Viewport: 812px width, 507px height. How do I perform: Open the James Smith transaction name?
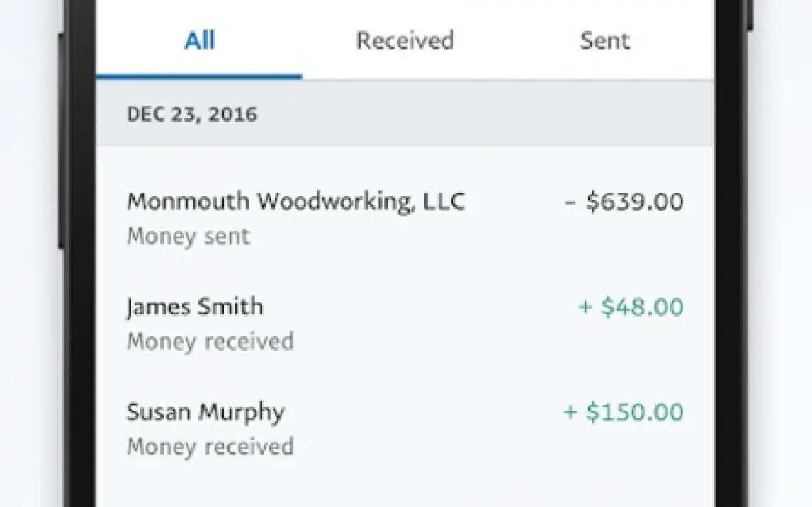click(195, 307)
